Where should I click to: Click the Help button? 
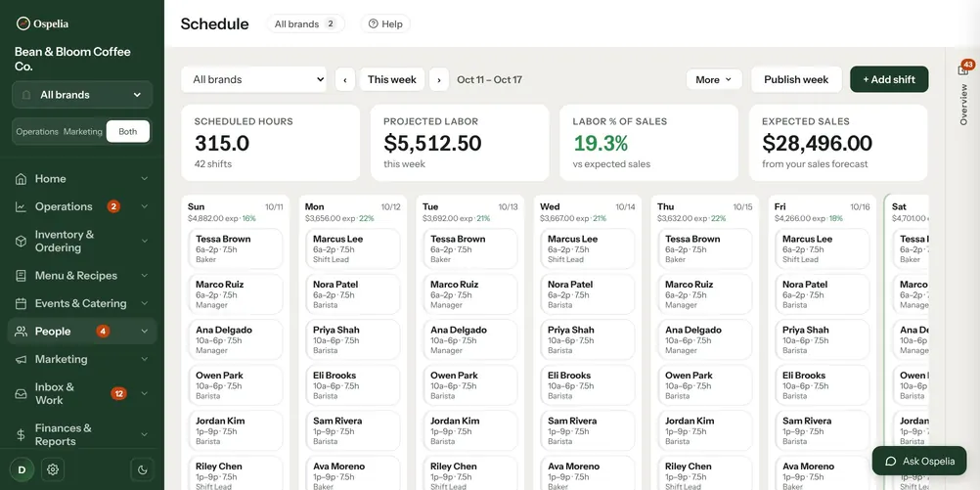click(385, 23)
